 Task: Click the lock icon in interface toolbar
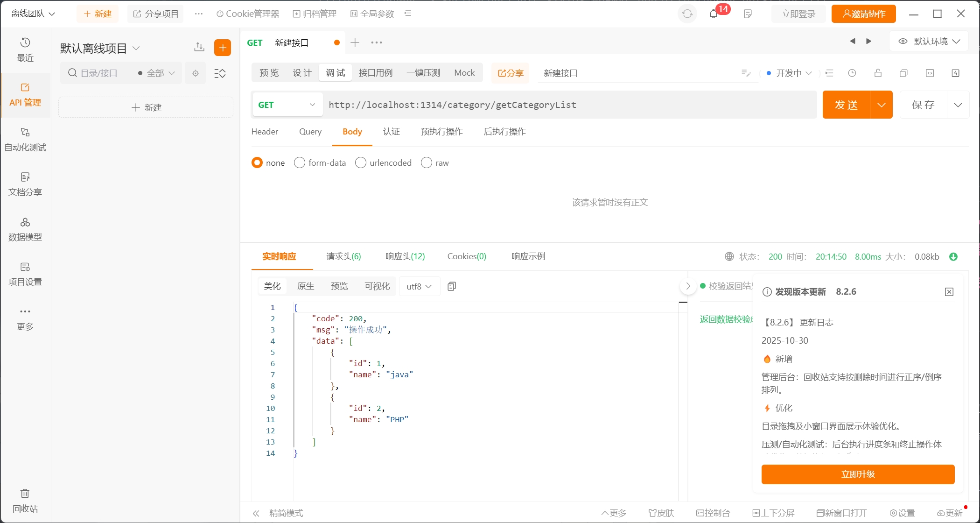coord(878,73)
